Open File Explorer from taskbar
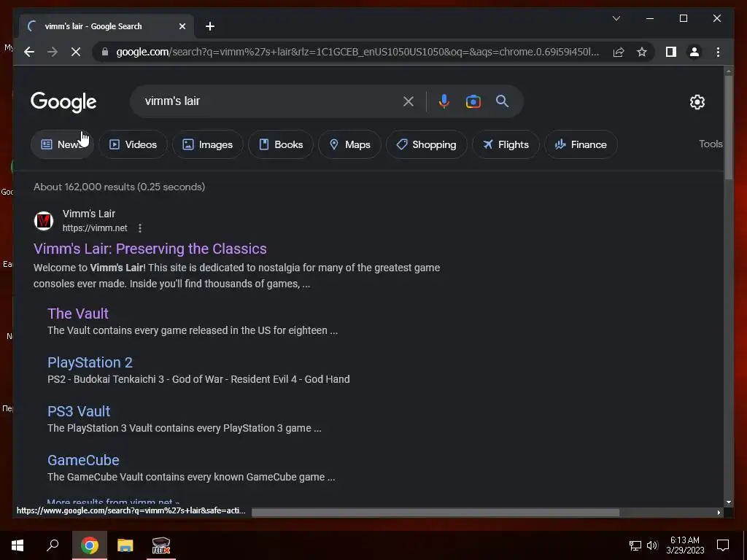The height and width of the screenshot is (560, 747). pos(125,545)
